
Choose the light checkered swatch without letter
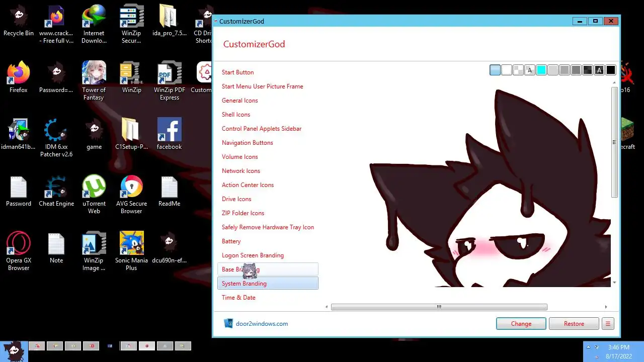[518, 70]
